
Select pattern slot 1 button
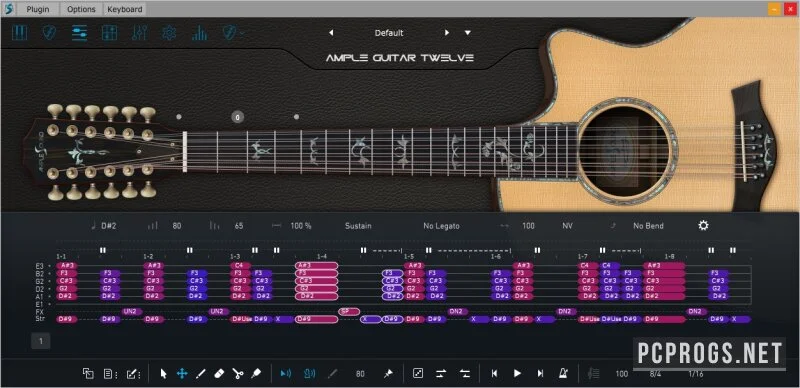[x=41, y=341]
